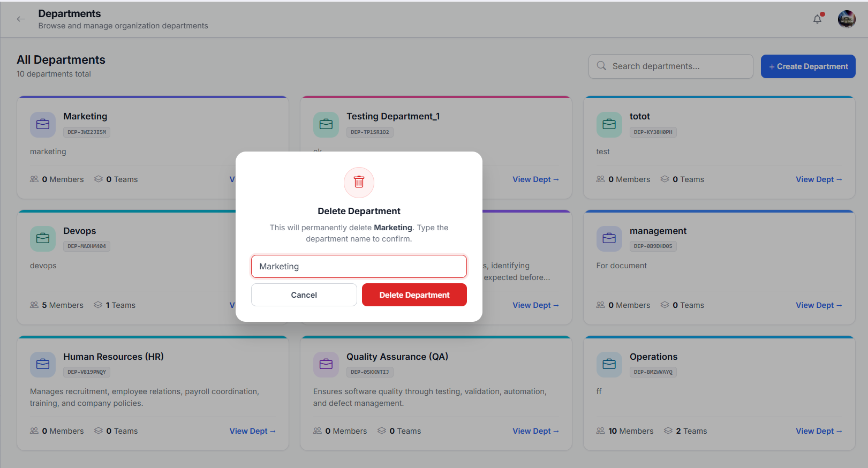868x468 pixels.
Task: Open View Dept link on Human Resources card
Action: (253, 431)
